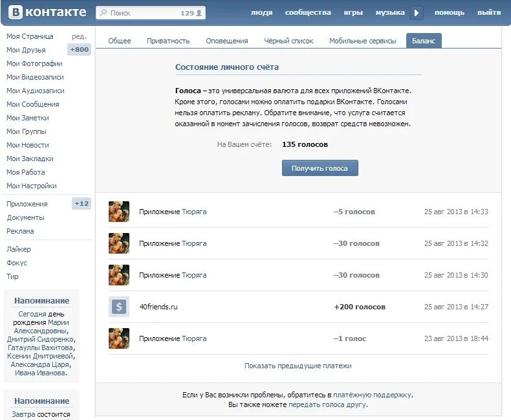Open Моя Страница in sidebar
Screen dimensions: 511x420
[x=30, y=36]
